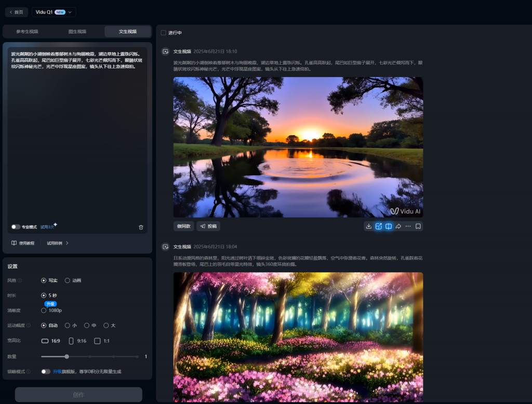Click the 试用3次 trial link
The width and height of the screenshot is (532, 404).
point(47,227)
